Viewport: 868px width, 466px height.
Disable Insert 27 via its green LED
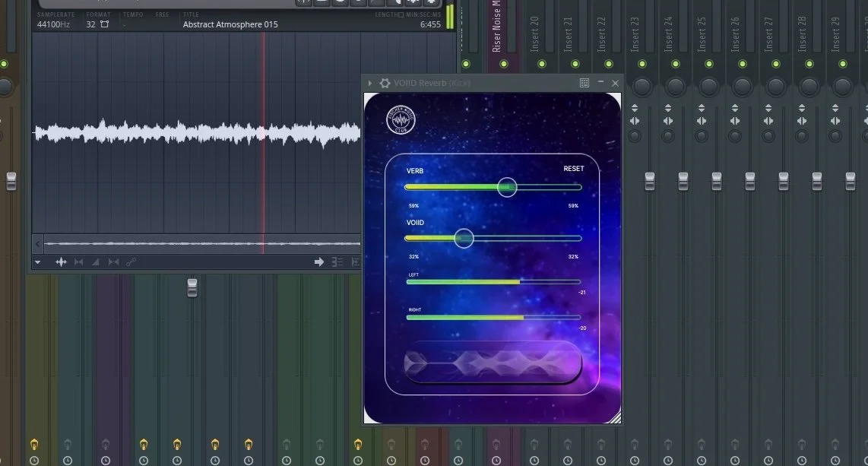776,64
